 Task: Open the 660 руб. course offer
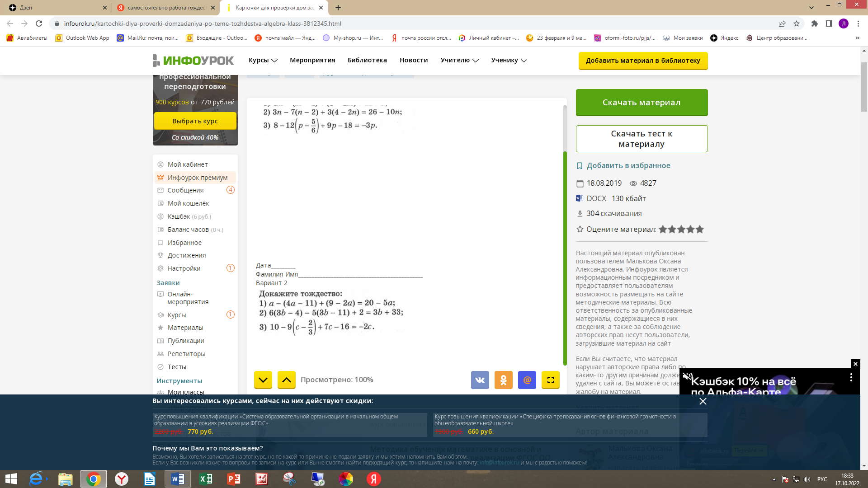pyautogui.click(x=570, y=425)
